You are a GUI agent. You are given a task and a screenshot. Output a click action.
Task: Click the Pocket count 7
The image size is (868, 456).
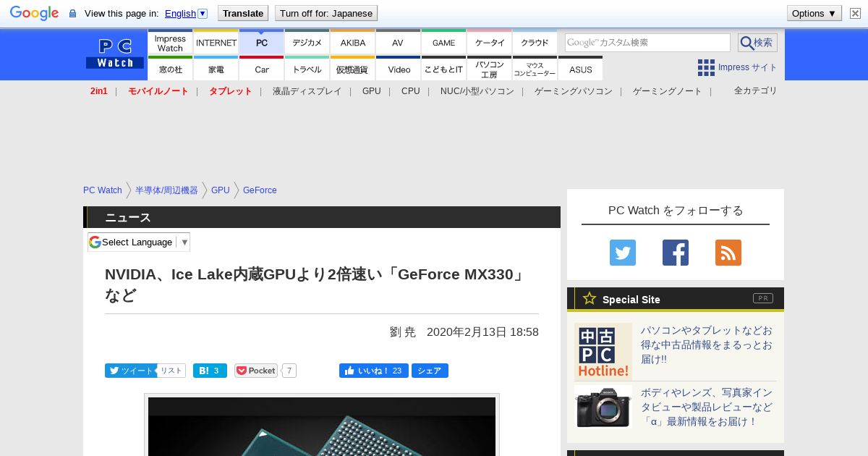pos(289,371)
